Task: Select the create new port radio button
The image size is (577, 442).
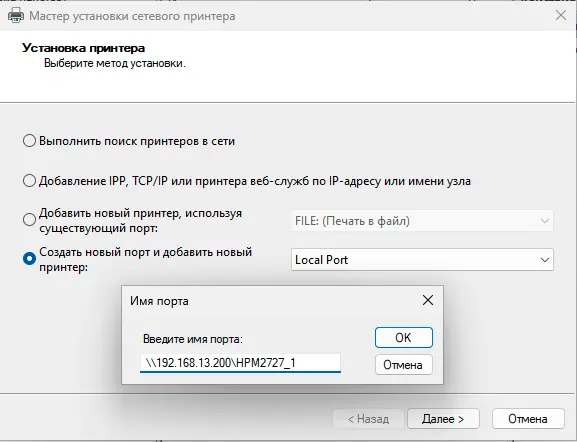Action: pyautogui.click(x=29, y=259)
